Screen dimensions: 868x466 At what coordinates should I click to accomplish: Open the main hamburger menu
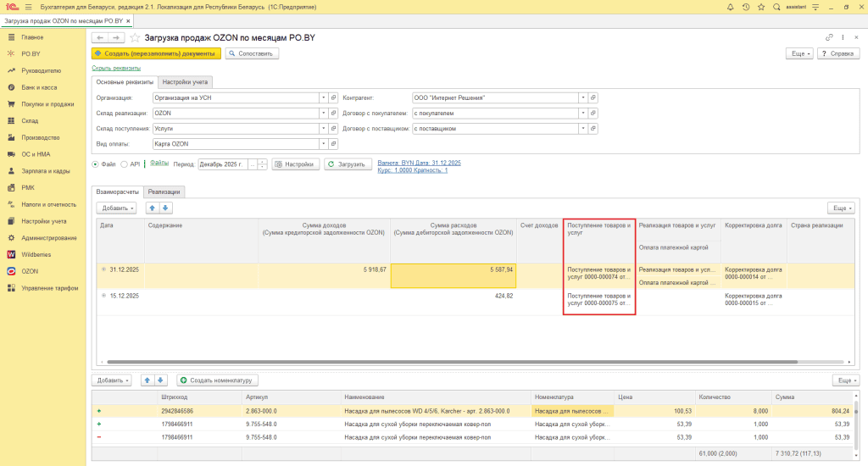[x=28, y=7]
